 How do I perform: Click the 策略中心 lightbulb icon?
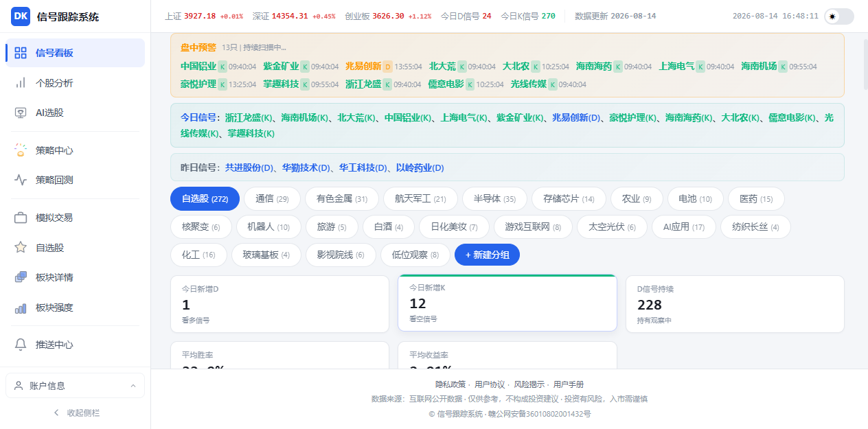21,150
